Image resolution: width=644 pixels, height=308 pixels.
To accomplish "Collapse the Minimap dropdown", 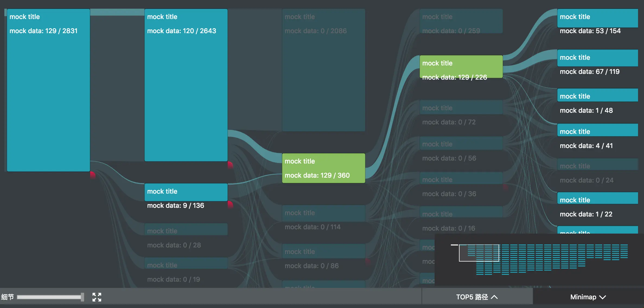I will click(588, 297).
